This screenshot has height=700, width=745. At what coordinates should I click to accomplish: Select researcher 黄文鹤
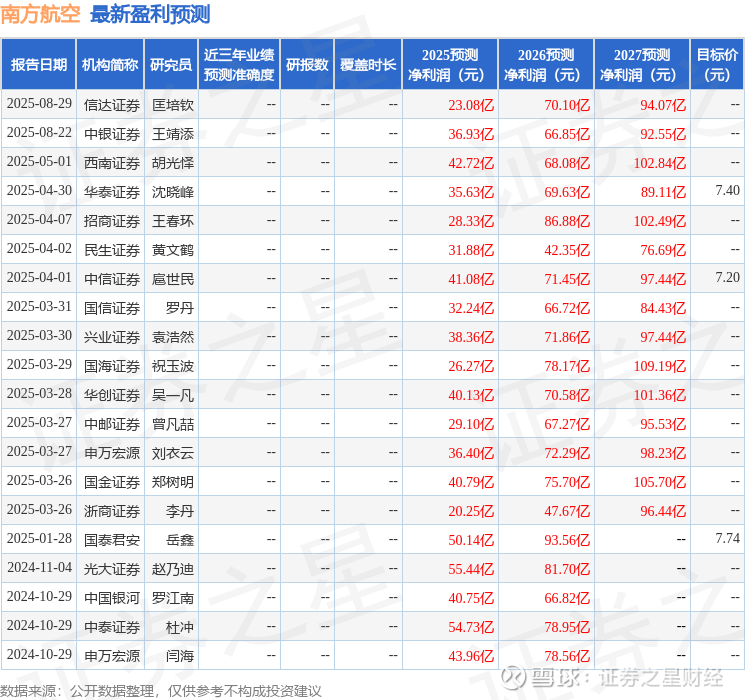click(x=172, y=249)
